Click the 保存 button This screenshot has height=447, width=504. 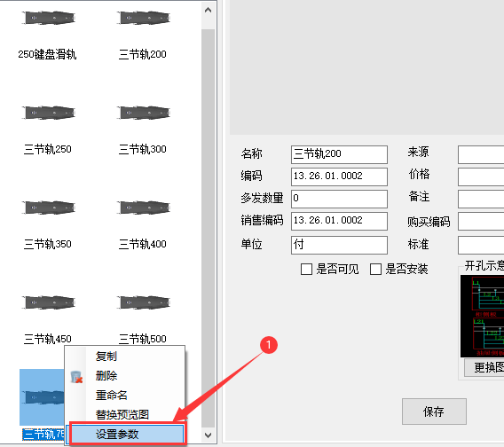pos(434,412)
